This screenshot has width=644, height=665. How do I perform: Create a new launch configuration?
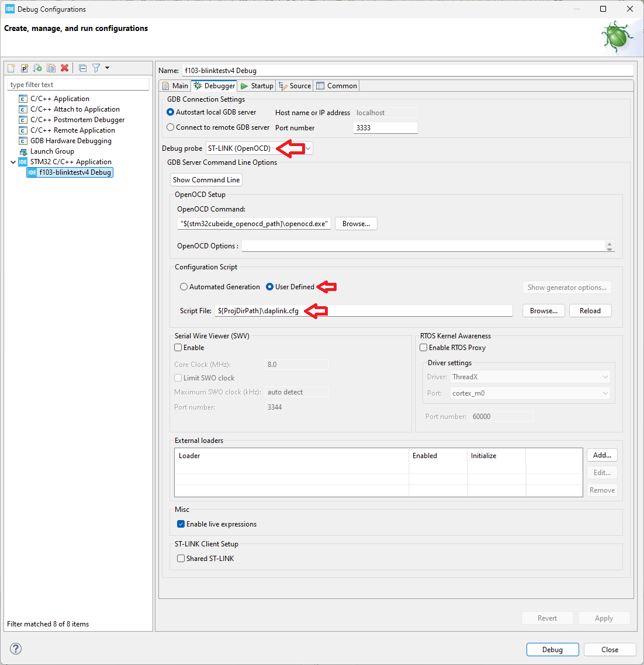[11, 68]
